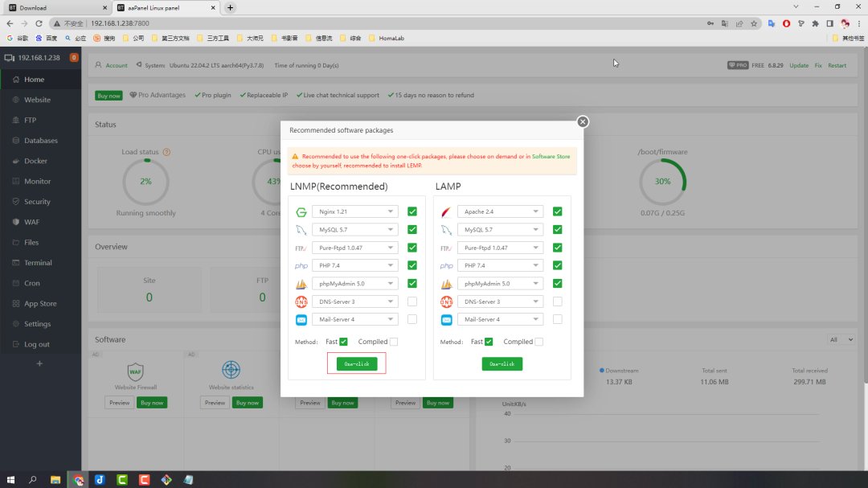
Task: Reload the page
Action: pos(39,23)
